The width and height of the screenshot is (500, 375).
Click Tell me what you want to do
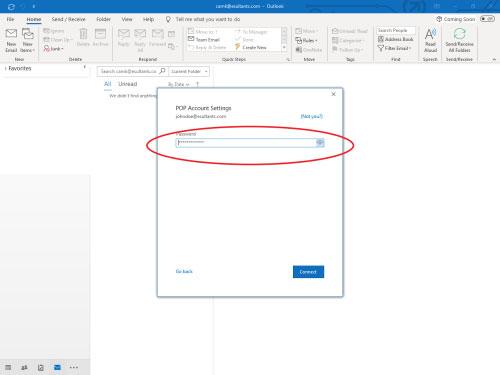click(x=208, y=19)
